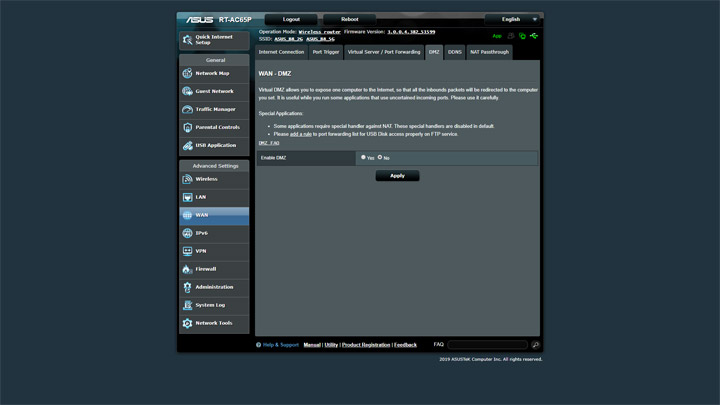Click the WAN globe icon
The width and height of the screenshot is (720, 405).
click(x=187, y=215)
